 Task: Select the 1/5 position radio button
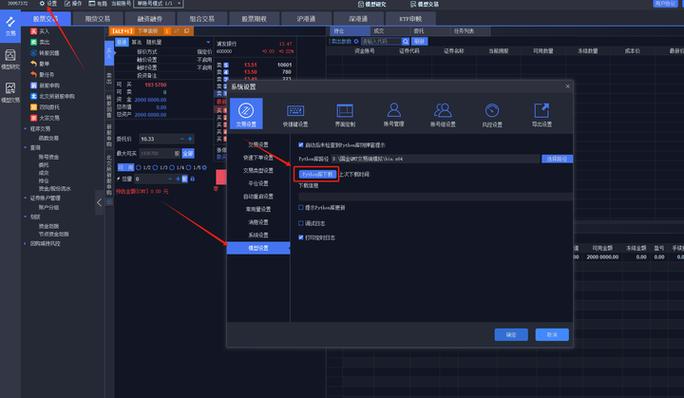point(188,167)
